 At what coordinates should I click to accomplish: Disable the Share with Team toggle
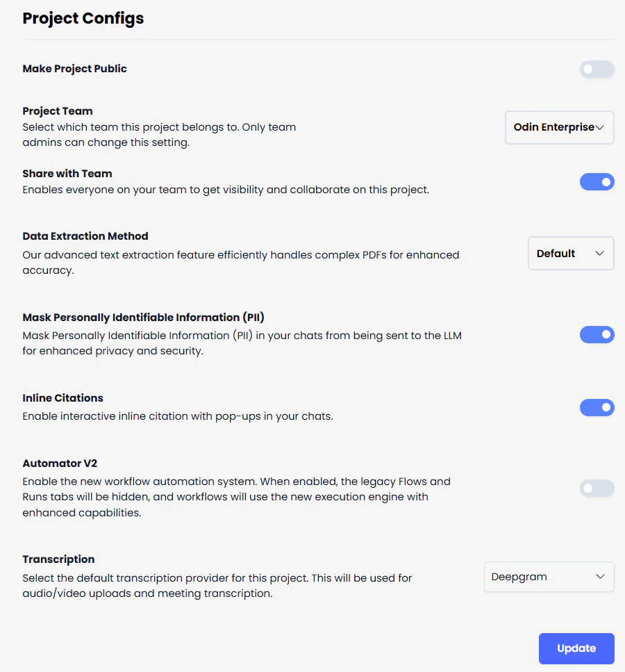coord(597,181)
